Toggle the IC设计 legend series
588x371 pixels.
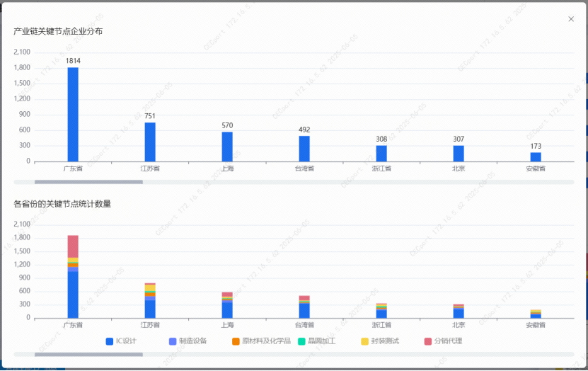(121, 341)
